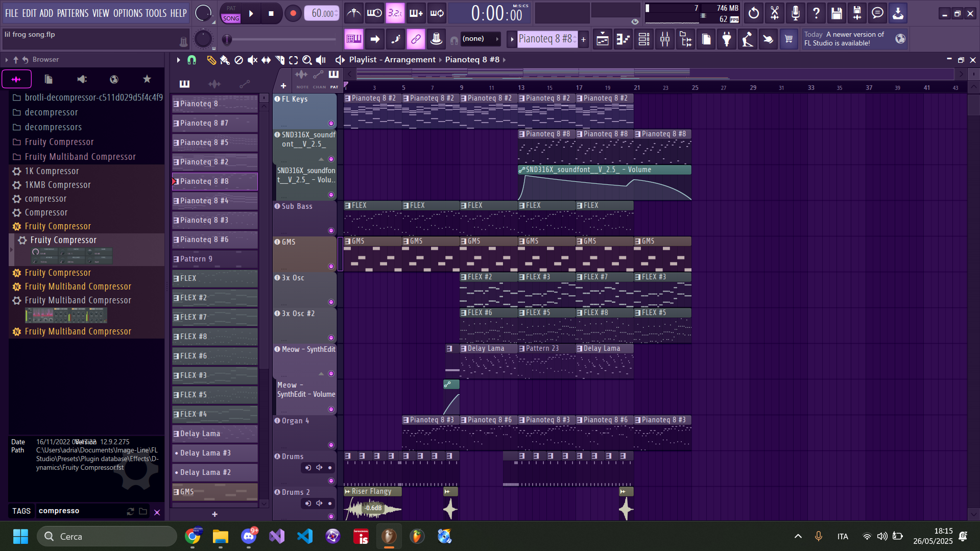Select the Mute tool in Playlist
Viewport: 980px width, 551px height.
pos(252,60)
